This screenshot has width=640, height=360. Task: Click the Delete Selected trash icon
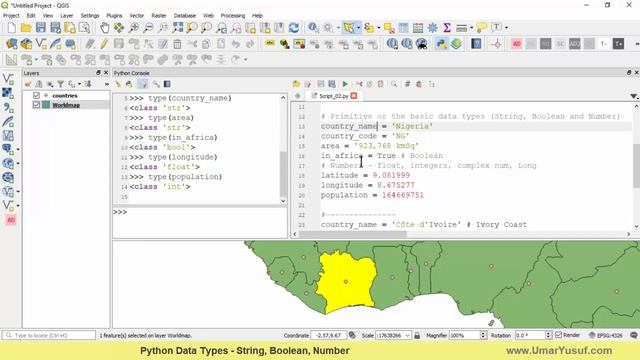(177, 44)
